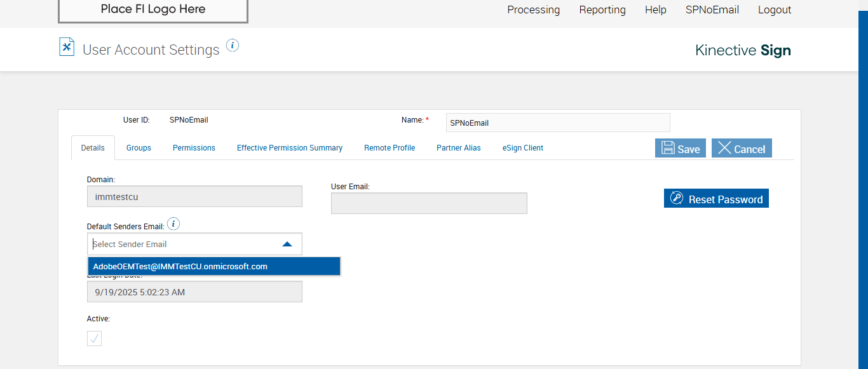The height and width of the screenshot is (369, 868).
Task: Open the Effective Permission Summary tab
Action: [x=290, y=148]
